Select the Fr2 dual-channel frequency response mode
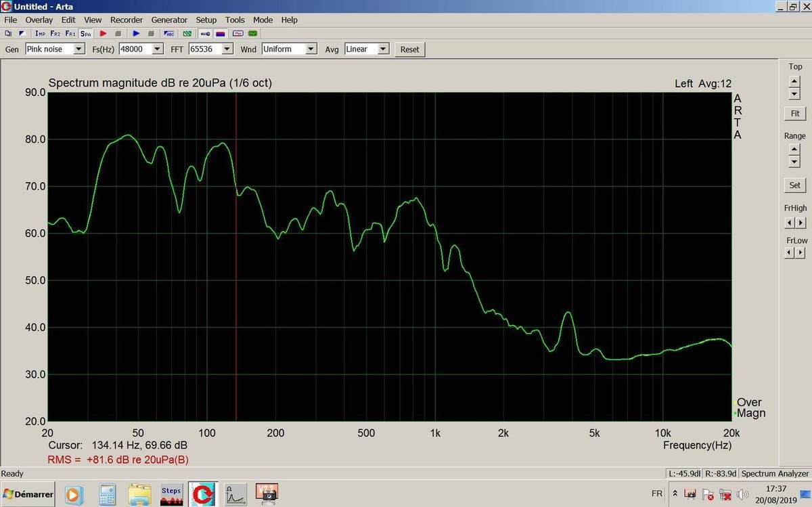812x507 pixels. pos(55,33)
